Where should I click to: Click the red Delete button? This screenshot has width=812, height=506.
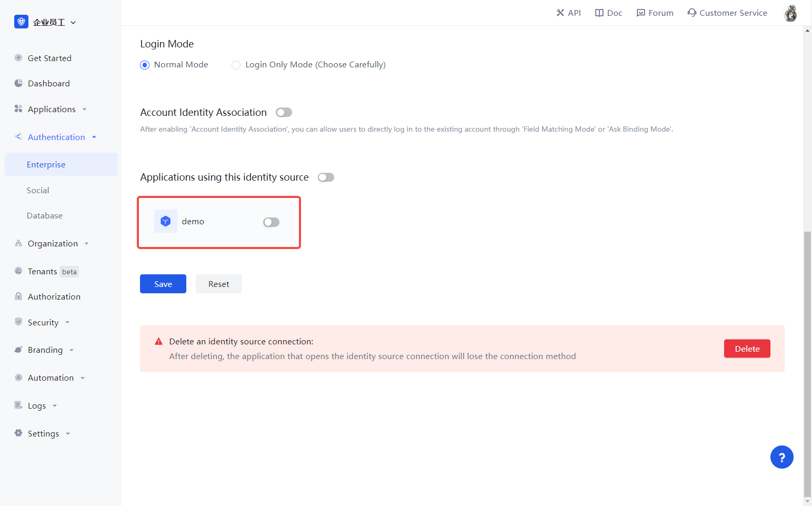(x=747, y=349)
